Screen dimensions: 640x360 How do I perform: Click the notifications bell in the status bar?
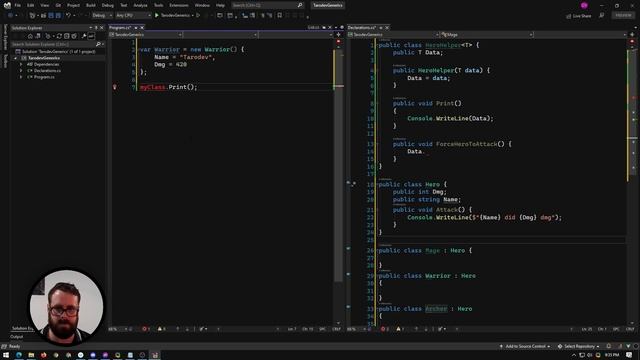coord(609,346)
